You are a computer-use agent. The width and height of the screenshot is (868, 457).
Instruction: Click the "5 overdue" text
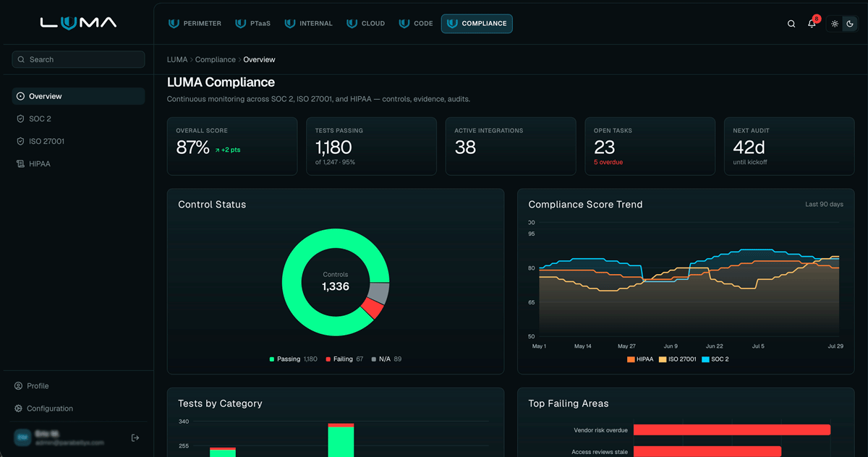pyautogui.click(x=608, y=162)
